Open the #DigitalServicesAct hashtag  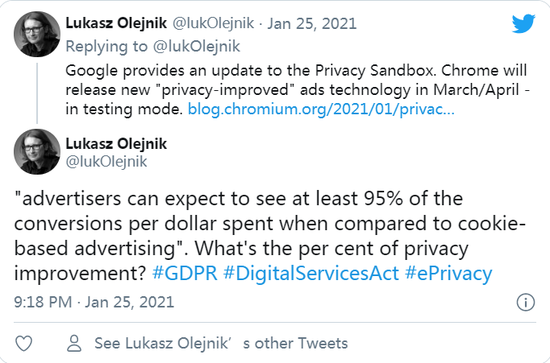(x=311, y=273)
